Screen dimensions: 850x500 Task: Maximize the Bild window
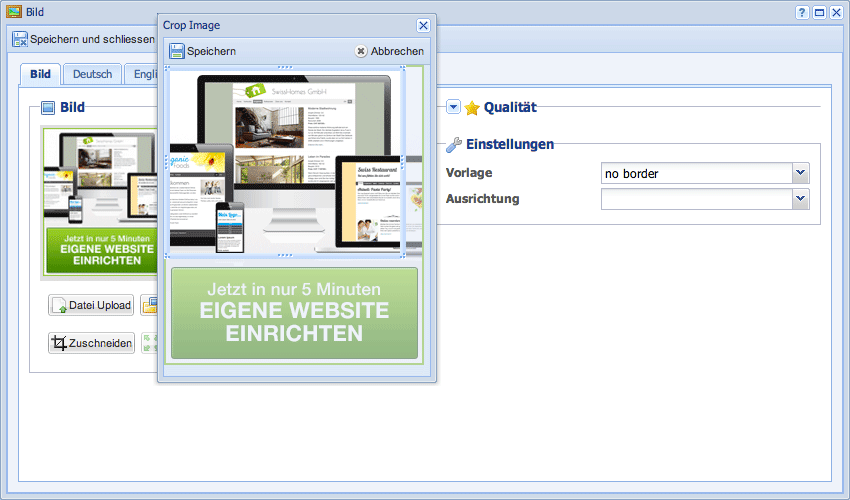click(819, 12)
